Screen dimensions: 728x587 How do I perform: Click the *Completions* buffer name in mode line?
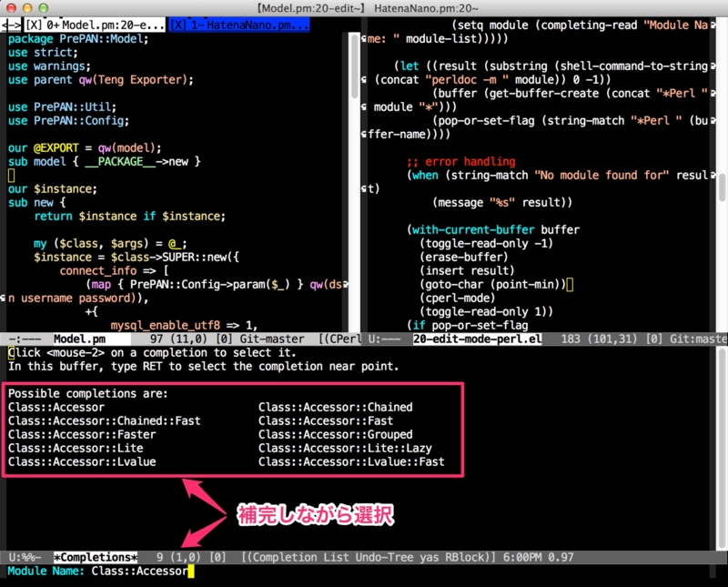(96, 557)
